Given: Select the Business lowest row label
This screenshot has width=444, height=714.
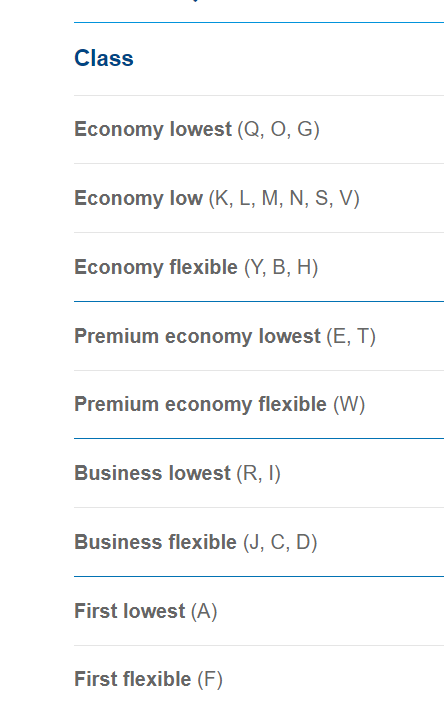Looking at the screenshot, I should tap(153, 474).
